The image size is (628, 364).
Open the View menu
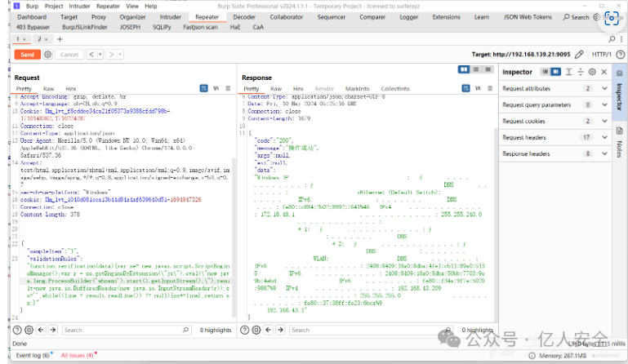pyautogui.click(x=132, y=6)
